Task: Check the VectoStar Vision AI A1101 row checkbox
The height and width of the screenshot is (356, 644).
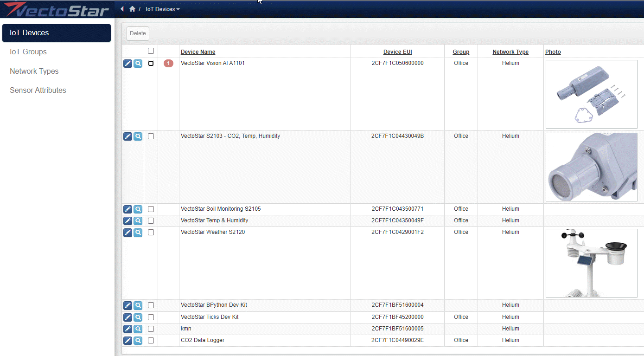Action: (151, 63)
